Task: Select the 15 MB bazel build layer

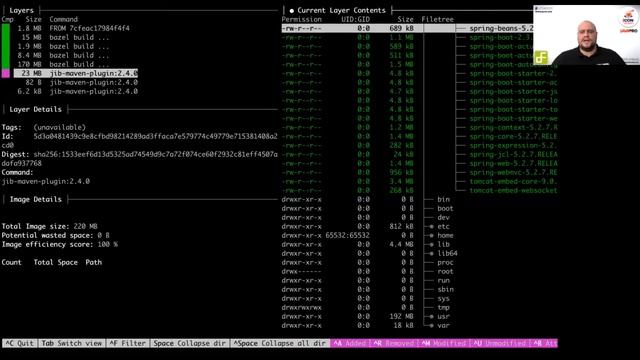Action: [63, 37]
